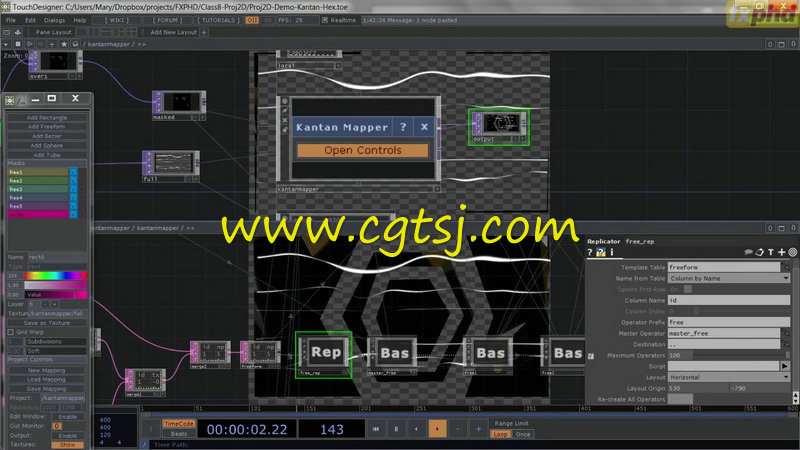Toggle blue visibility button on free3 row
800x450 pixels.
pos(73,189)
